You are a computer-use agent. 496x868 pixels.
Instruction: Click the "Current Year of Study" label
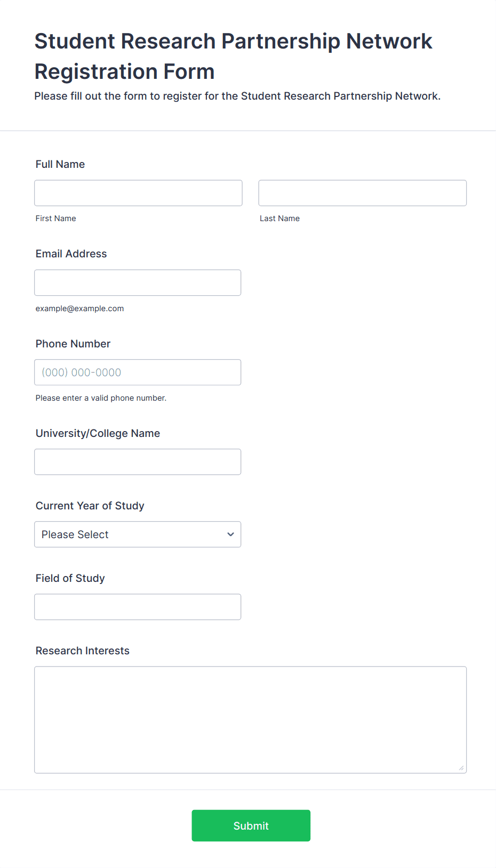click(x=90, y=506)
